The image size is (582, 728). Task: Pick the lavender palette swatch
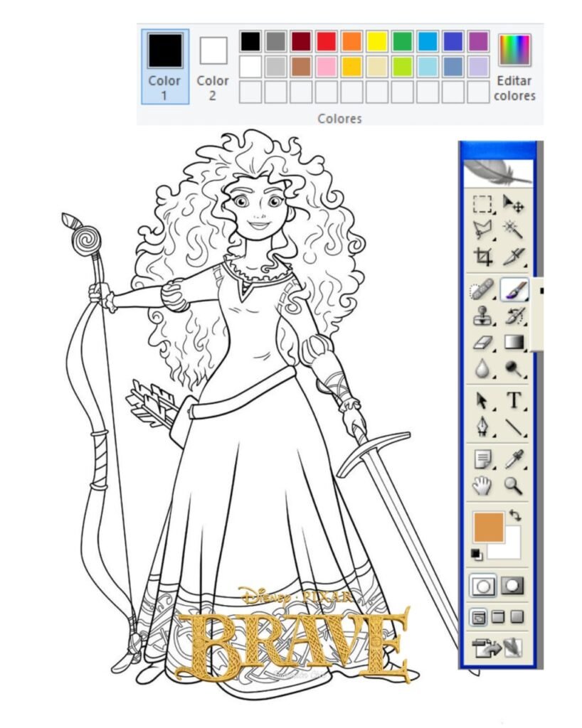(478, 67)
